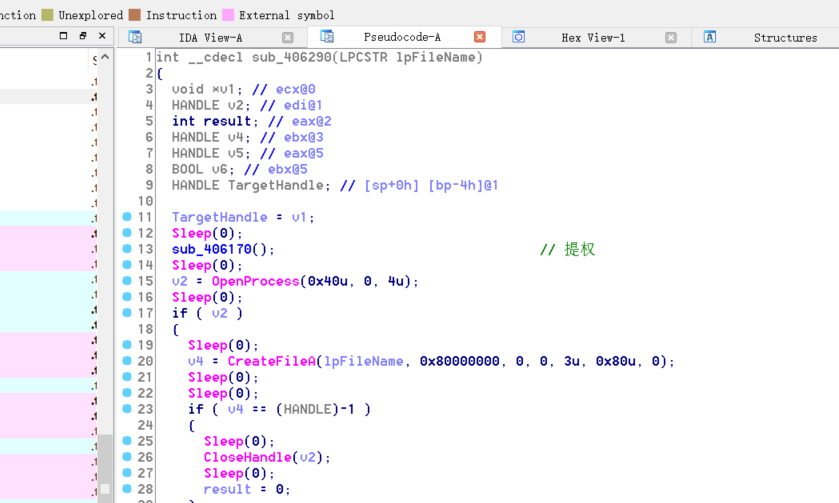The height and width of the screenshot is (503, 839).
Task: Click CloseHandle on line 26
Action: [x=247, y=458]
